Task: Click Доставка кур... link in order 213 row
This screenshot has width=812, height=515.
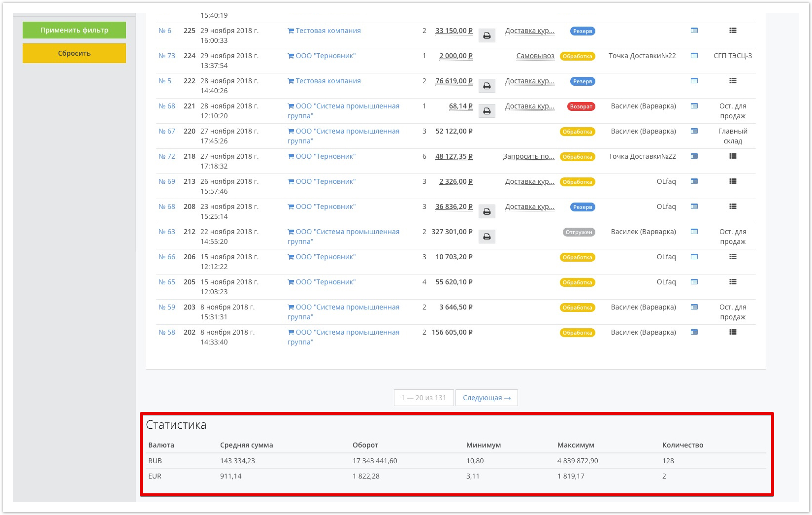Action: (530, 181)
